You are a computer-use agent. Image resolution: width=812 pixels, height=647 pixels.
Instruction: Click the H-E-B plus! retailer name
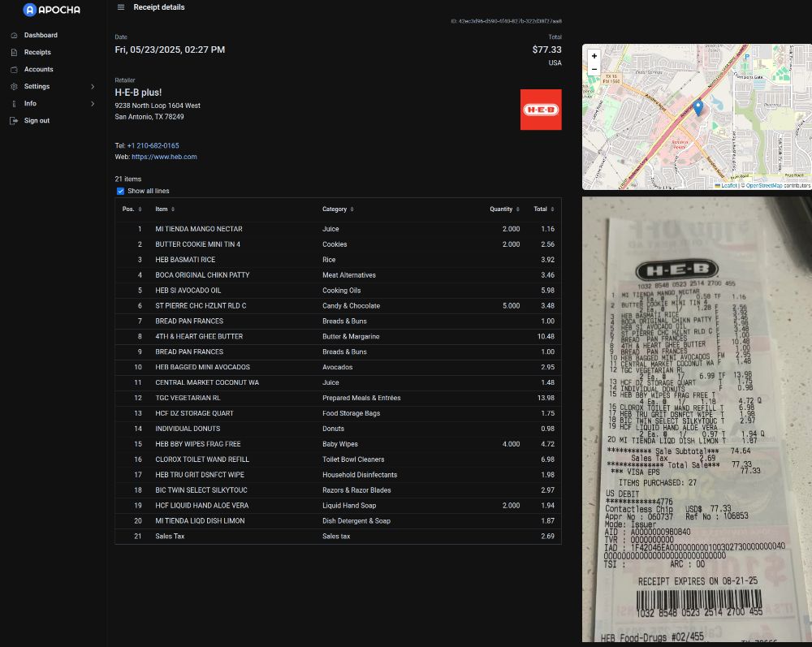[x=138, y=93]
